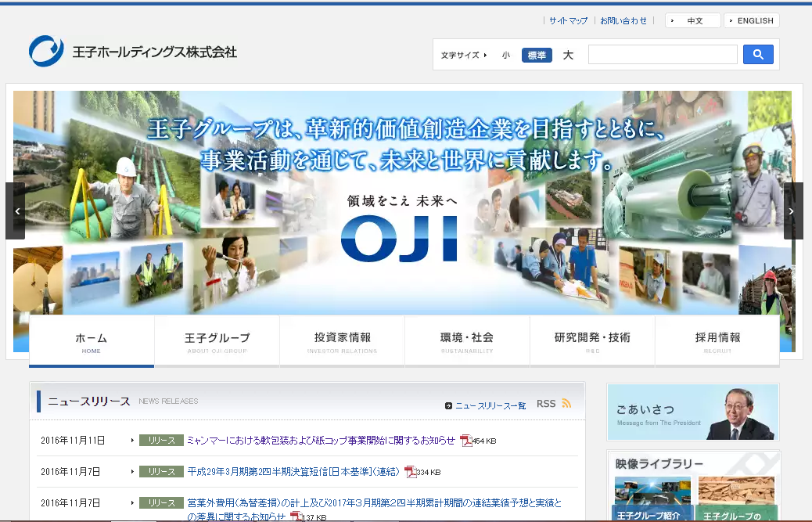This screenshot has height=522, width=812.
Task: Click the blue search magnifier button
Action: coord(758,54)
